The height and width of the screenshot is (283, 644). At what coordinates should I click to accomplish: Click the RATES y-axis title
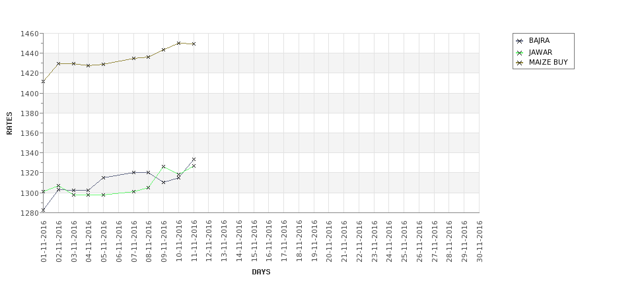tap(9, 123)
